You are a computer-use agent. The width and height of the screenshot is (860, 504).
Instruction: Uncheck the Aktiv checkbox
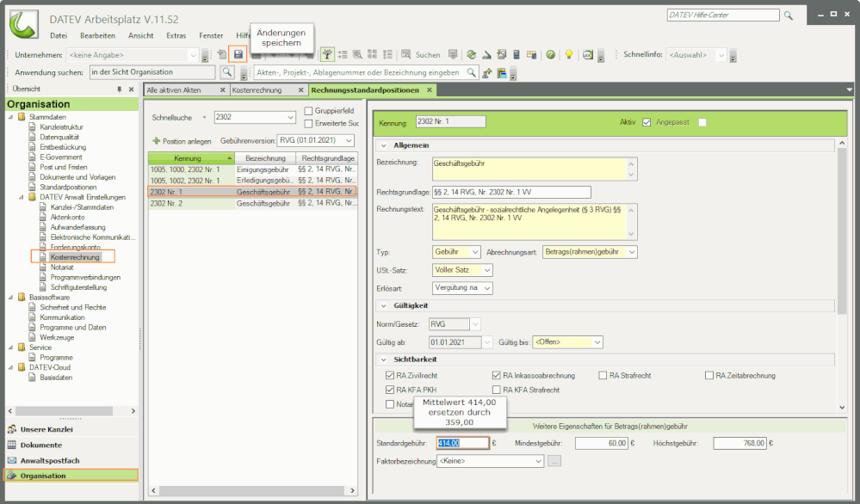pyautogui.click(x=647, y=122)
